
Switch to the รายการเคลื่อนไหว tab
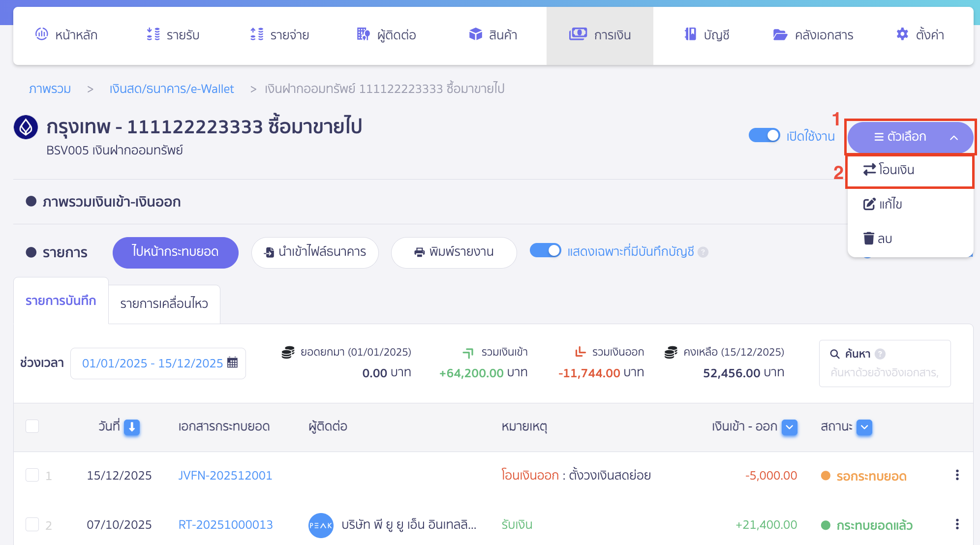click(x=163, y=303)
